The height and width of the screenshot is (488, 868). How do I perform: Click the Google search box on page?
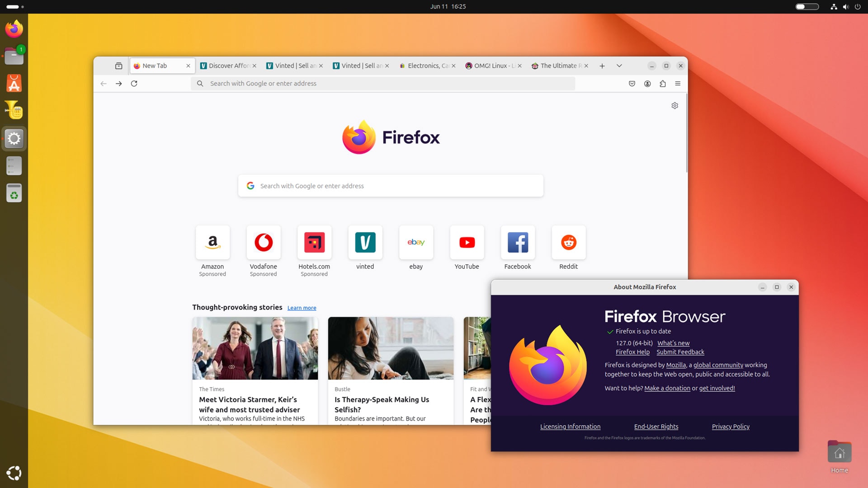(x=391, y=186)
